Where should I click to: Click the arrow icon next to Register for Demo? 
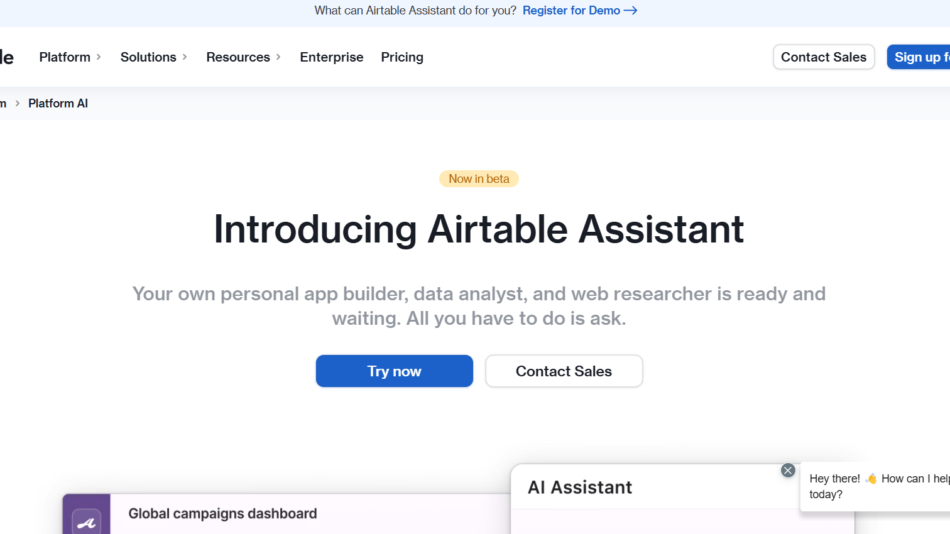click(630, 10)
